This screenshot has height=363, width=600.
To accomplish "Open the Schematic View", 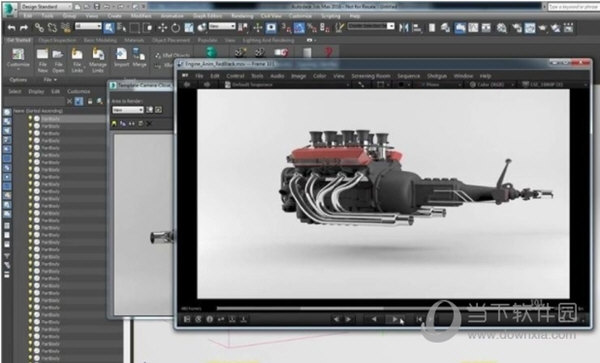I will 486,28.
